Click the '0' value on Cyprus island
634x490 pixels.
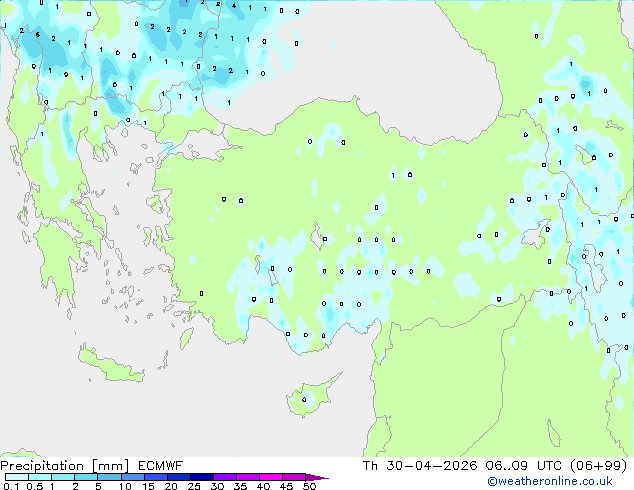click(304, 400)
